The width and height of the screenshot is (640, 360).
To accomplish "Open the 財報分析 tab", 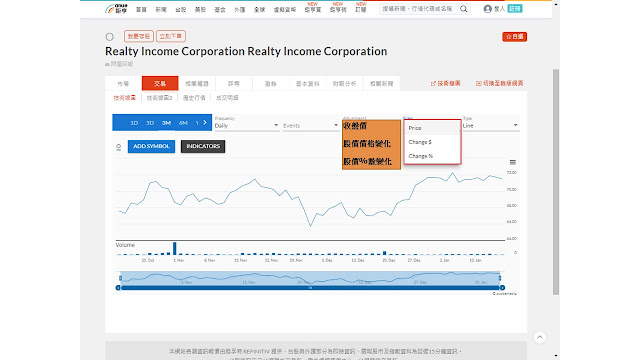I will coord(344,83).
